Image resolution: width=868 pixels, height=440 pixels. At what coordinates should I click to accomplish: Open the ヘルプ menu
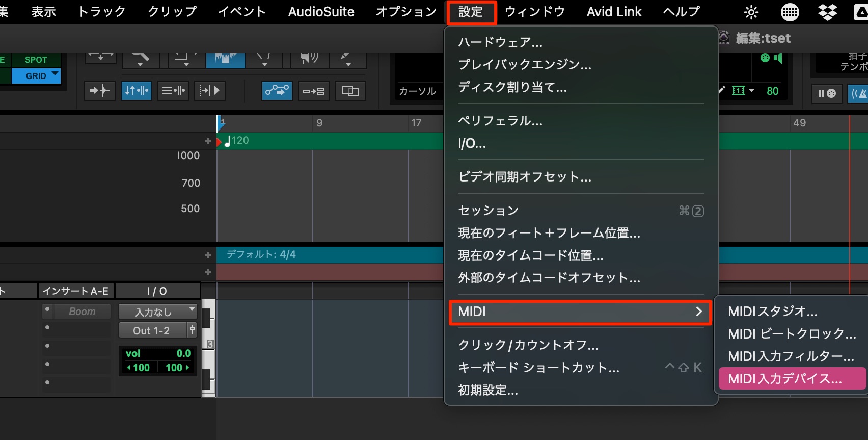(682, 12)
